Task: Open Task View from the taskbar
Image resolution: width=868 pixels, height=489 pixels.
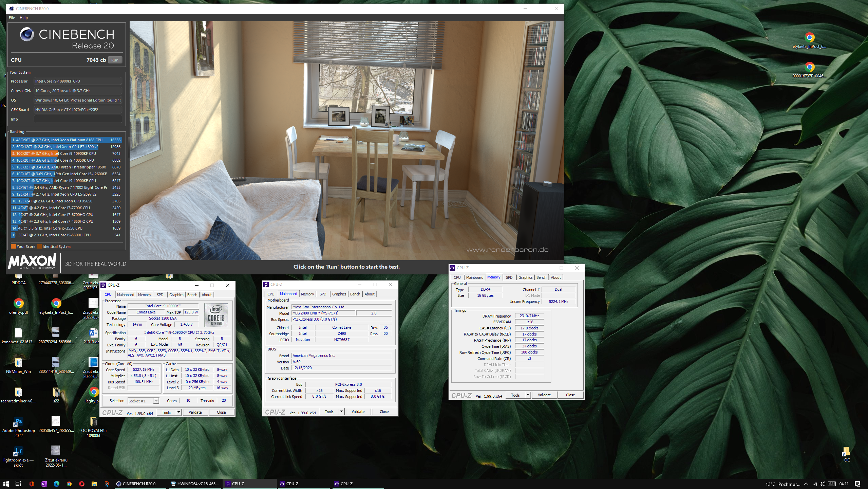Action: pyautogui.click(x=19, y=484)
